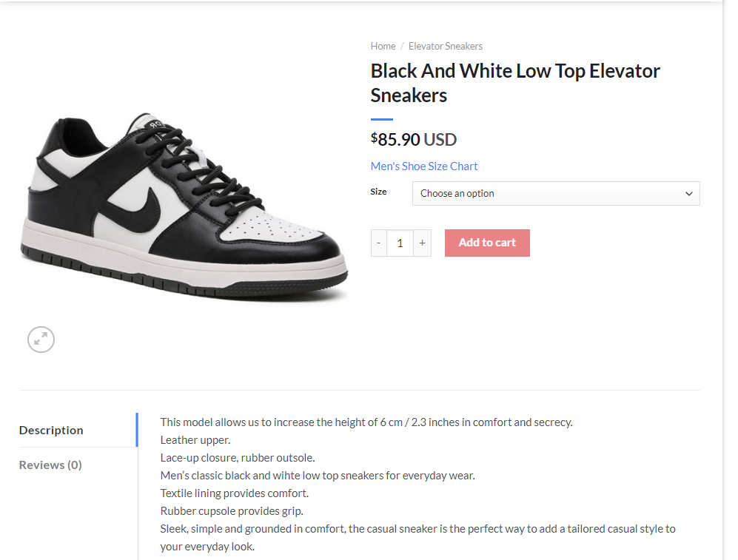The width and height of the screenshot is (738, 560).
Task: Open the Elevator Sneakers breadcrumb category
Action: [445, 46]
